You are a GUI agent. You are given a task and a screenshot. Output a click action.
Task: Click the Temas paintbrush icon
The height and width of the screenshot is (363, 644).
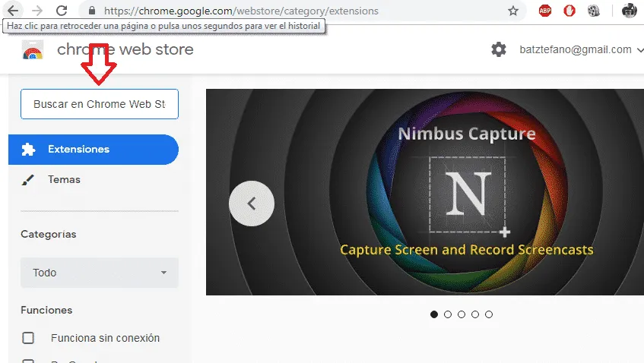coord(28,180)
